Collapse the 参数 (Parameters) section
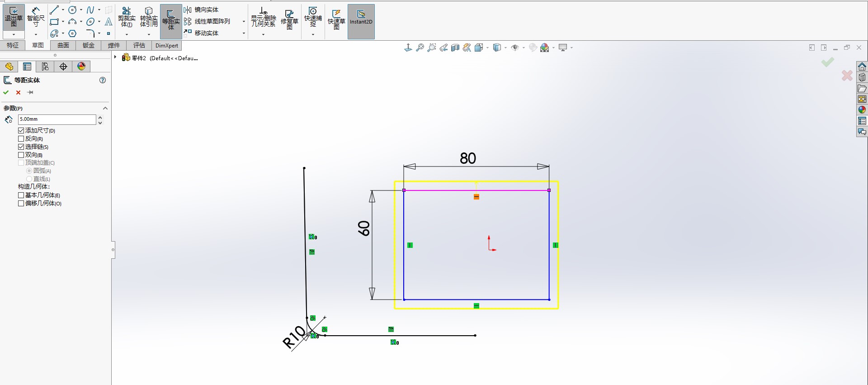 [105, 108]
